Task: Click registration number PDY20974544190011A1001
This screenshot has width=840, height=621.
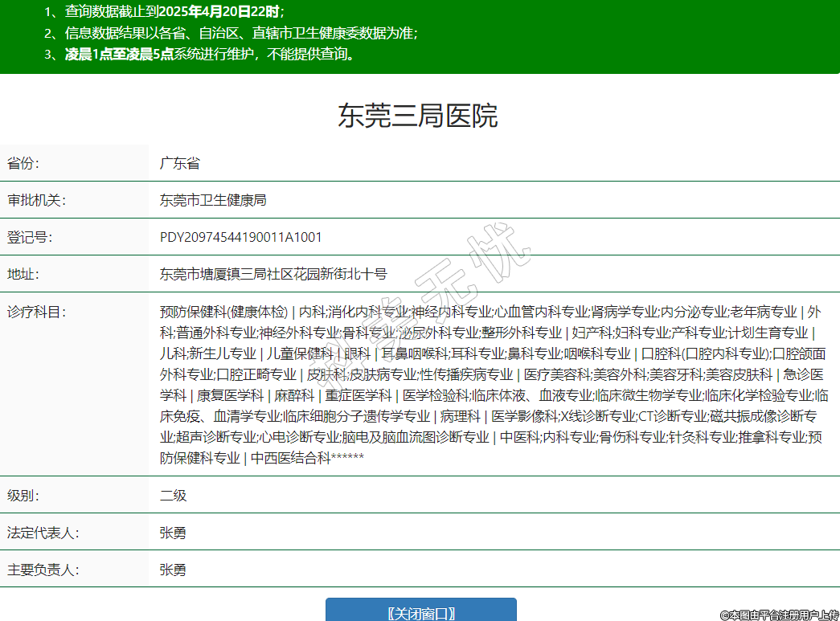Action: pos(241,237)
